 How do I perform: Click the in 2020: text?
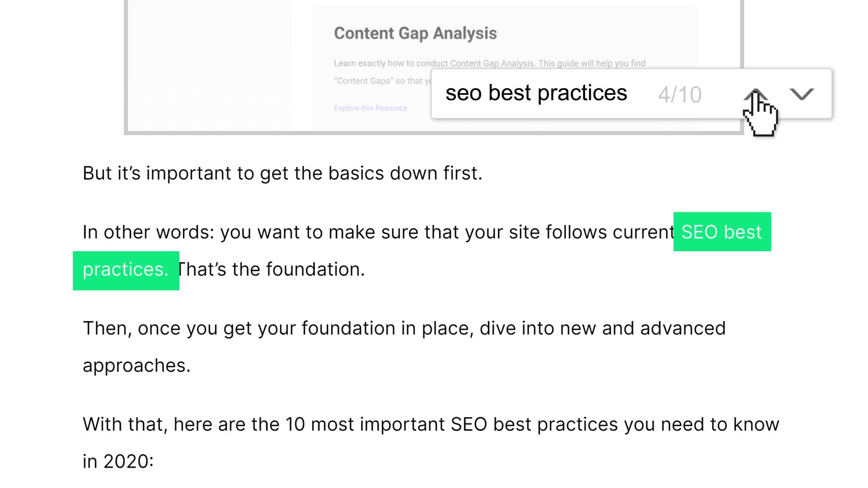pos(118,462)
